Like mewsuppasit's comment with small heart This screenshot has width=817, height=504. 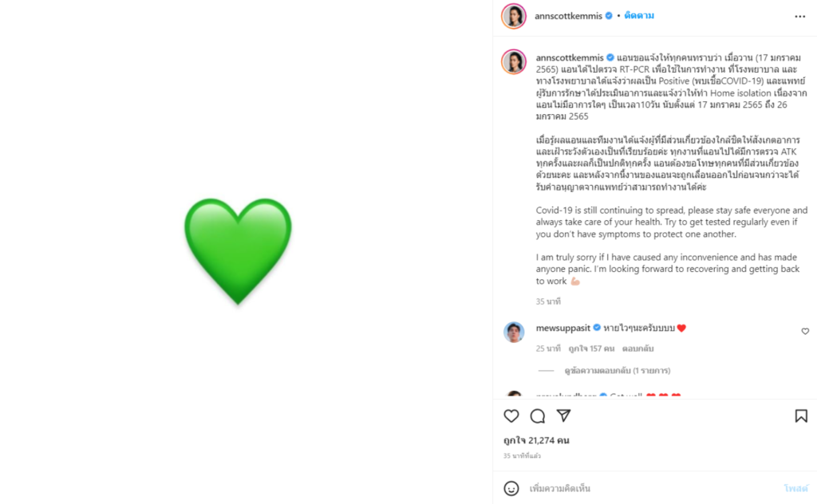pos(805,331)
